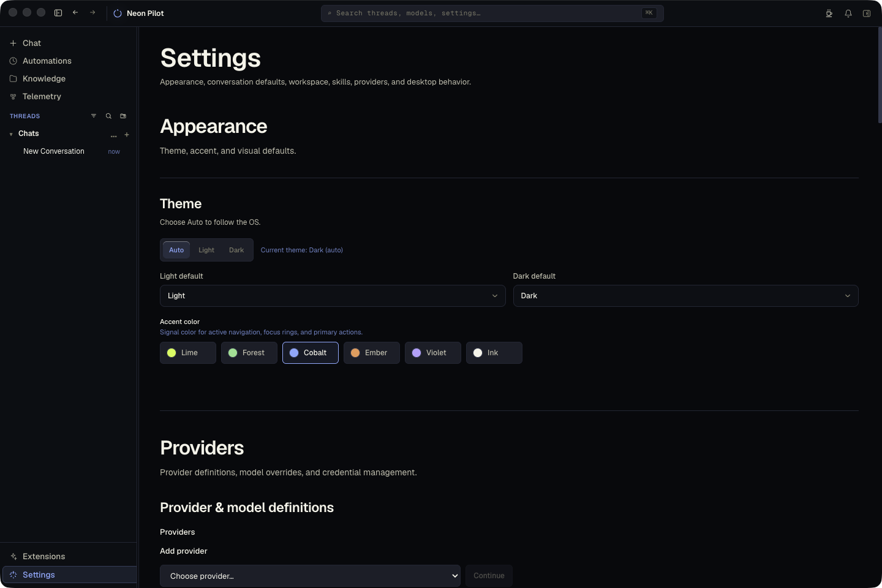Select the Light theme option
Screen dimensions: 882x588
(x=206, y=250)
